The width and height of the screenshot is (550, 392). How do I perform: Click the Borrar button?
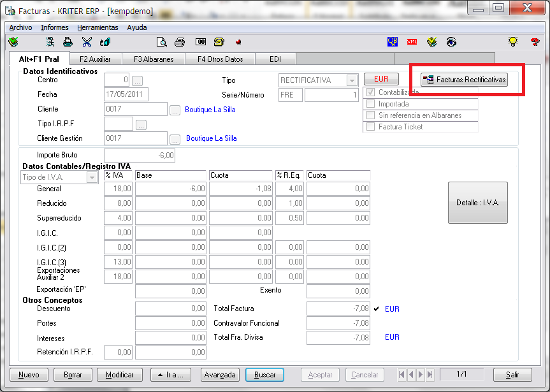[x=73, y=375]
